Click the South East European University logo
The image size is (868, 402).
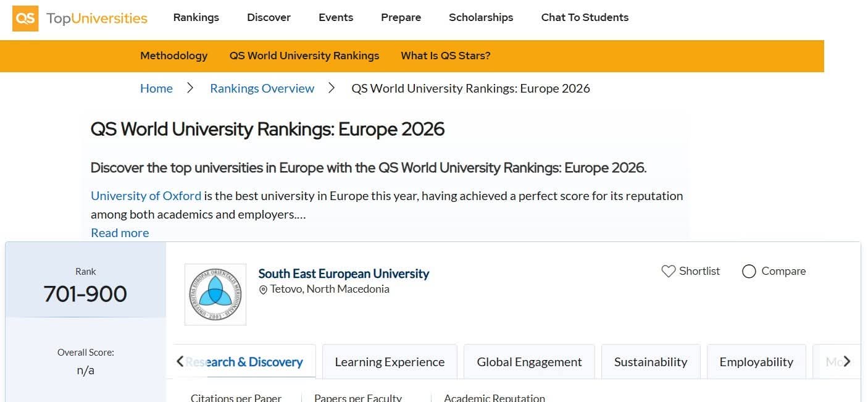pos(215,295)
